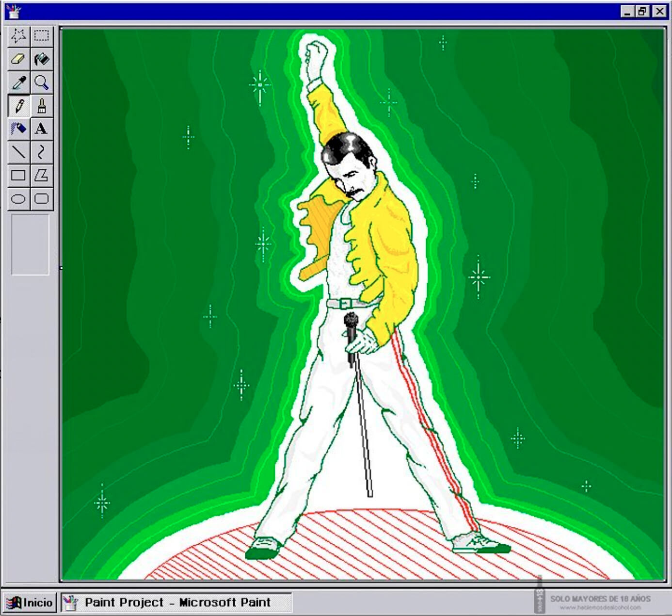672x616 pixels.
Task: Select the Free-Form Select tool
Action: tap(19, 36)
